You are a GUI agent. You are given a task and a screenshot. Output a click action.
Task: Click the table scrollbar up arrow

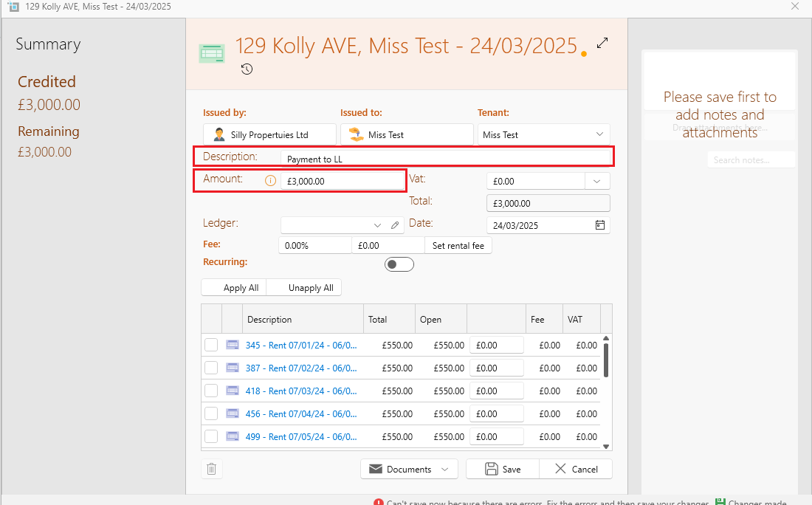pyautogui.click(x=606, y=338)
